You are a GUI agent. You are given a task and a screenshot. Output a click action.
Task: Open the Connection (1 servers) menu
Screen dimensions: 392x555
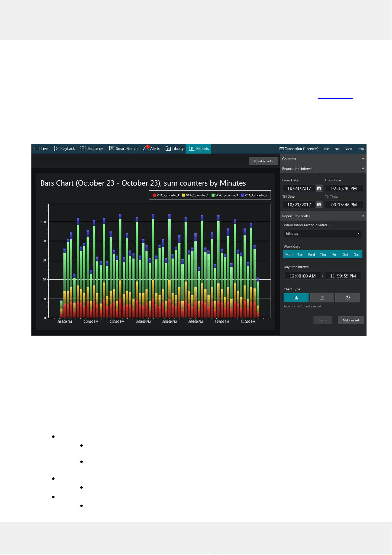click(x=299, y=149)
